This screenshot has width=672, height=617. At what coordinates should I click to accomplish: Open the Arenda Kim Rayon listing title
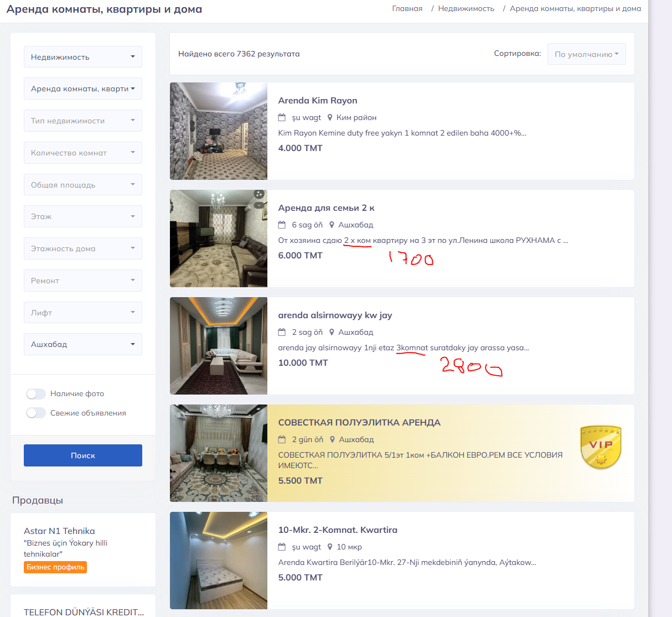[x=318, y=100]
